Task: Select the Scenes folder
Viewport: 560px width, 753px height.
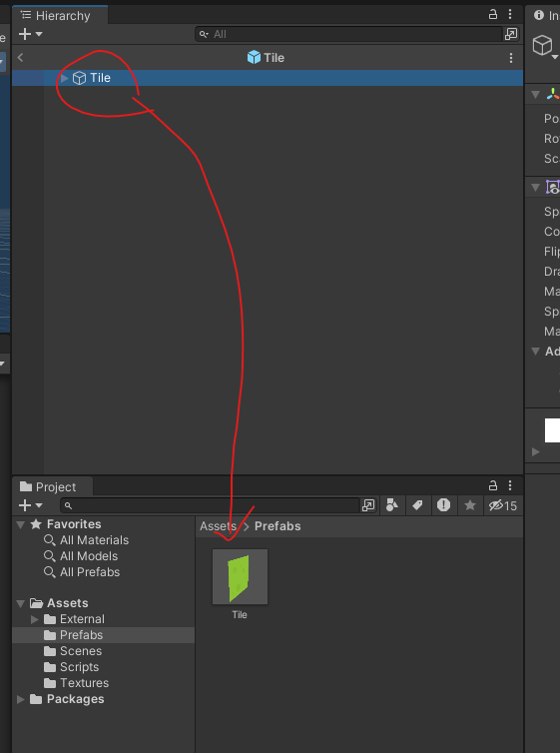Action: (81, 651)
